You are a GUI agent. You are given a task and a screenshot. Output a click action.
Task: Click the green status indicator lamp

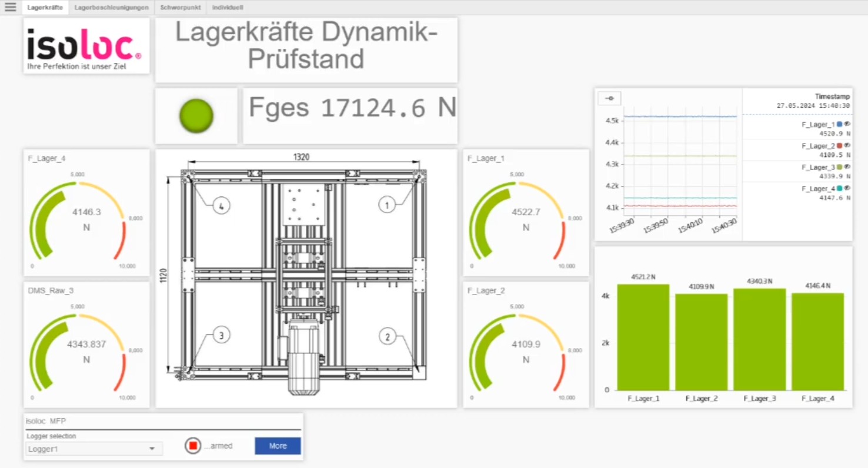(x=196, y=116)
